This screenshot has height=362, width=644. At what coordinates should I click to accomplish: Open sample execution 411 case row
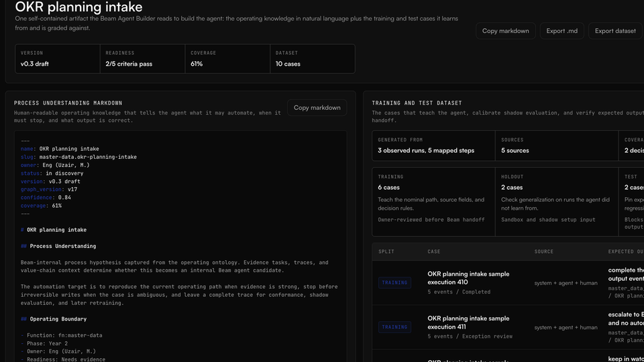click(x=508, y=327)
